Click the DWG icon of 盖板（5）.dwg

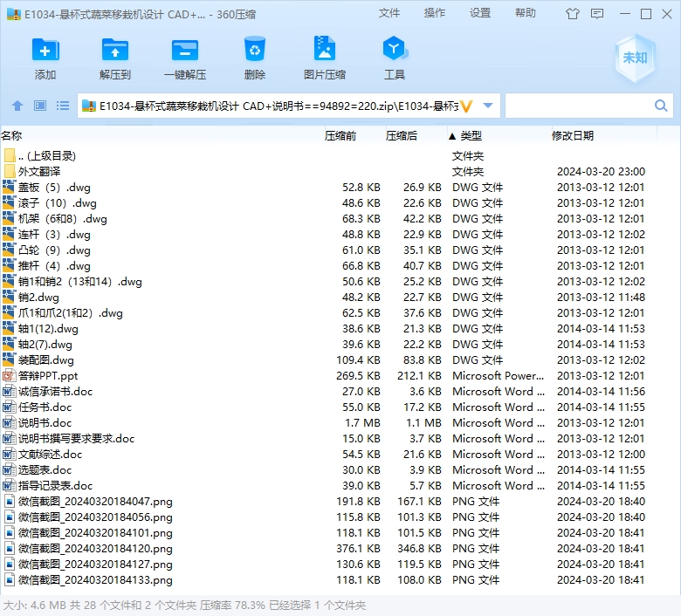pyautogui.click(x=9, y=187)
